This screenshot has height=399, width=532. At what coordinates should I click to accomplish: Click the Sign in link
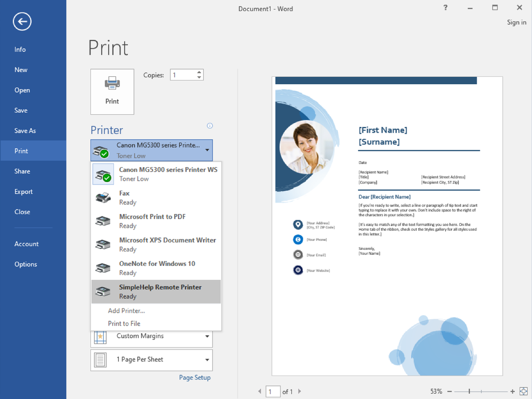(x=517, y=22)
